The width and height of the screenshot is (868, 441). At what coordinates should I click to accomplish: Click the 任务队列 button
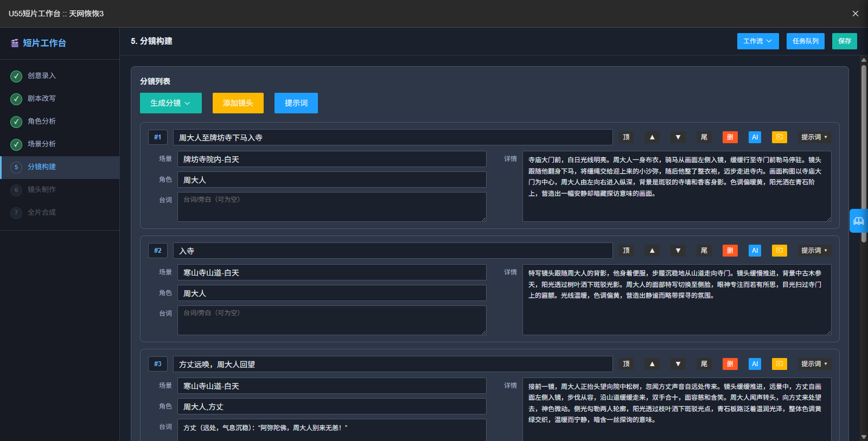[806, 41]
